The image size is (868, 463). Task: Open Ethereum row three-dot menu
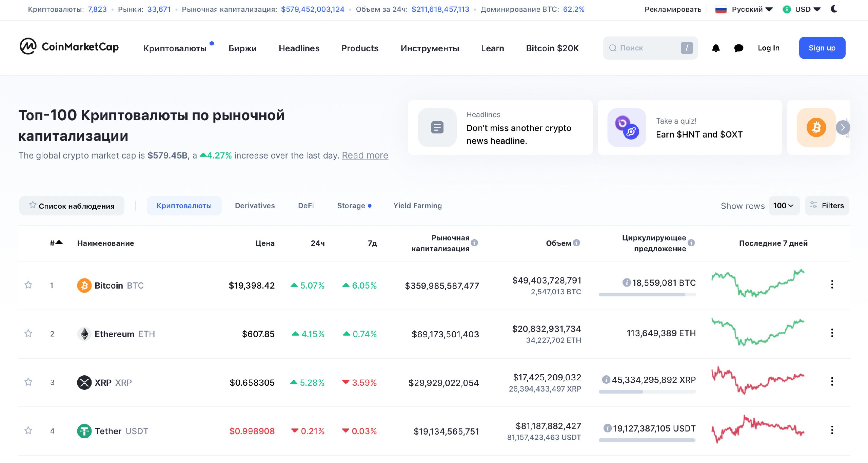point(832,333)
